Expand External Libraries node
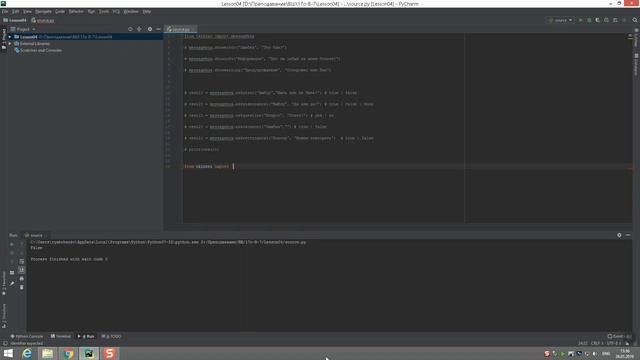640x360 pixels. click(10, 44)
